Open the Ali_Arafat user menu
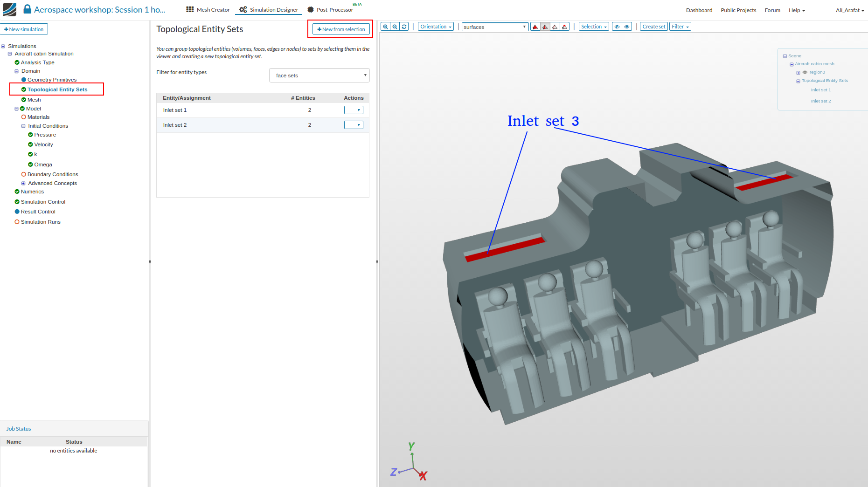Viewport: 868px width, 487px height. coord(850,10)
